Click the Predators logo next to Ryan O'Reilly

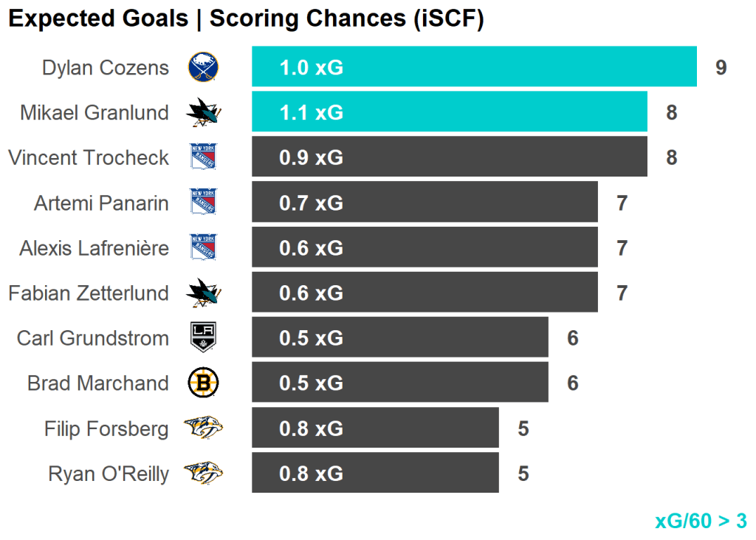[x=203, y=473]
